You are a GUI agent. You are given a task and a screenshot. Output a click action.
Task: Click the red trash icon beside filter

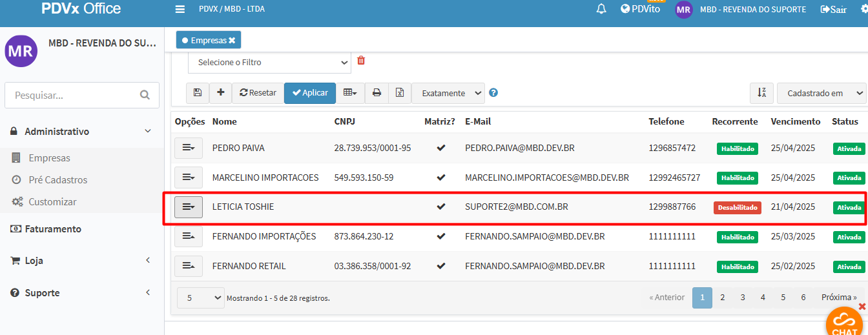coord(361,61)
